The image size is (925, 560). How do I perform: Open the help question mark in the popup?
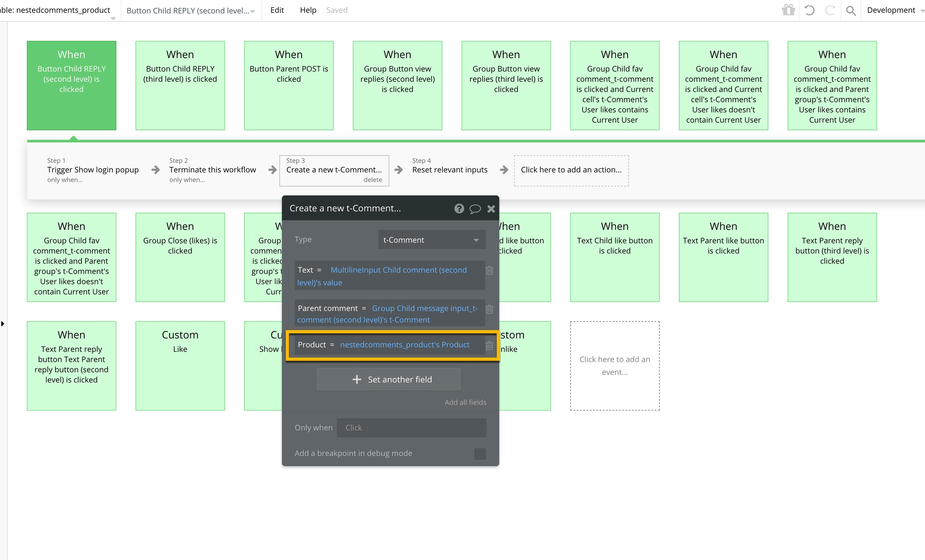point(459,209)
